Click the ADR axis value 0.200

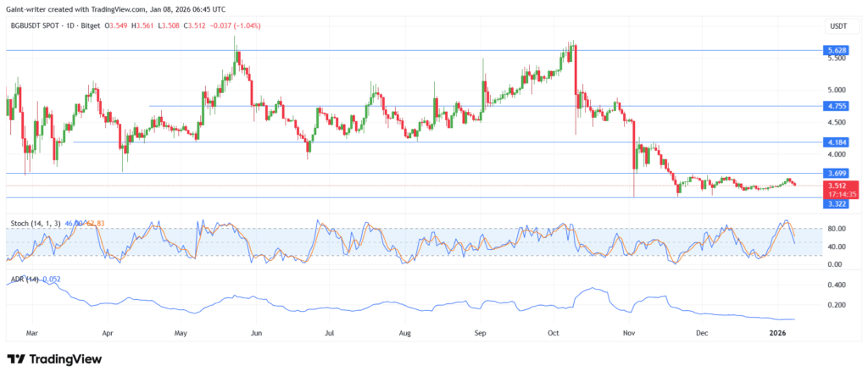click(x=837, y=305)
